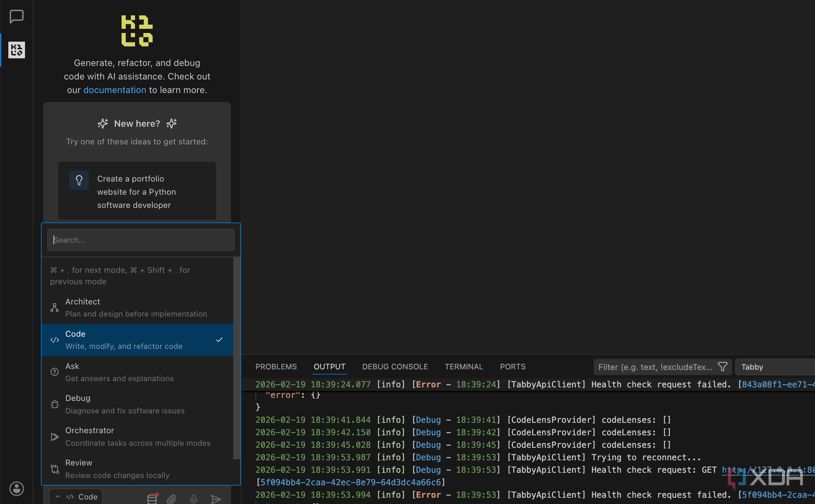Click the output filter funnel icon
This screenshot has height=504, width=815.
tap(723, 367)
